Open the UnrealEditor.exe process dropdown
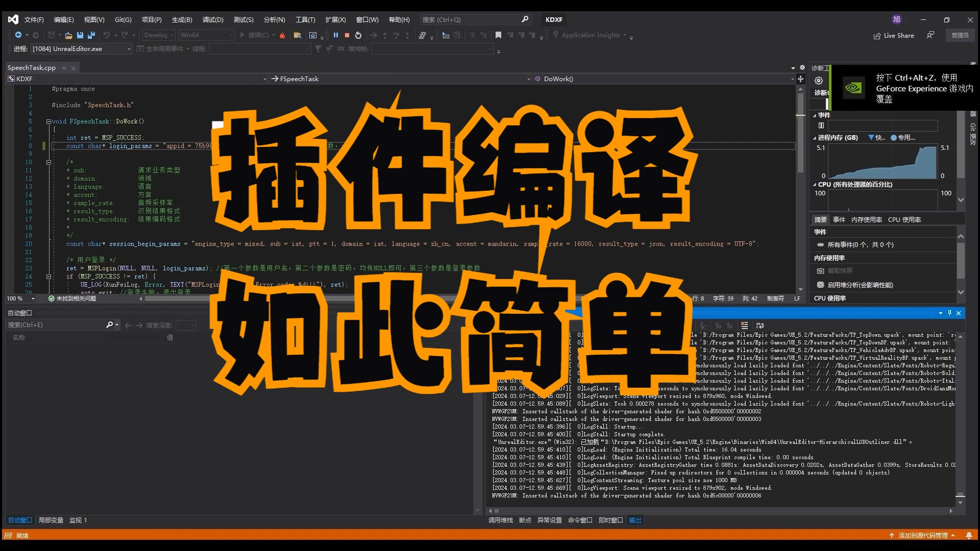 [x=129, y=49]
